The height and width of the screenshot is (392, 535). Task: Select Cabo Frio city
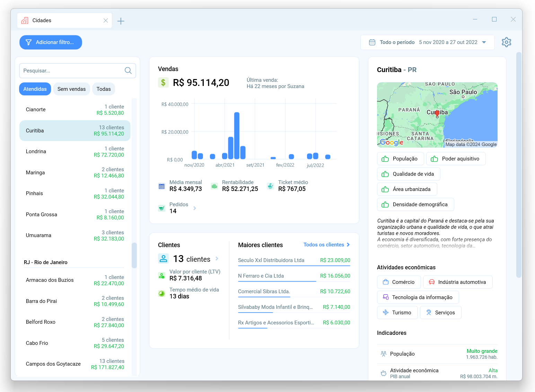coord(75,343)
